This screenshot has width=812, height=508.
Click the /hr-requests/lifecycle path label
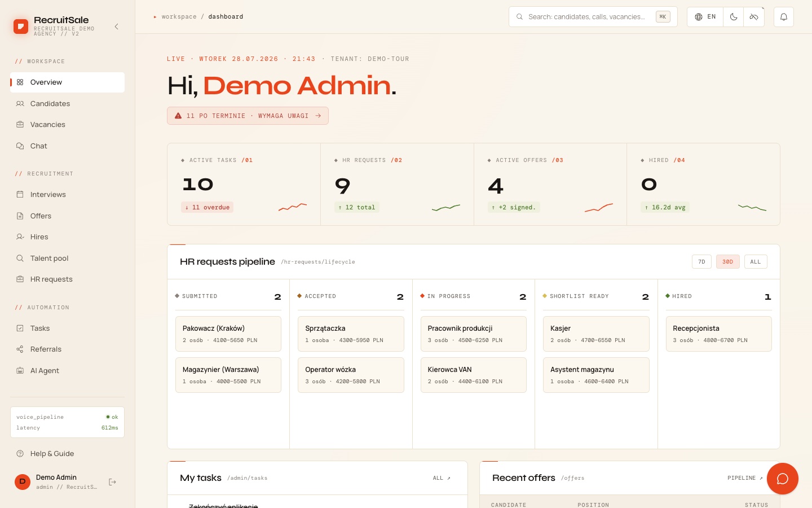[x=318, y=262]
